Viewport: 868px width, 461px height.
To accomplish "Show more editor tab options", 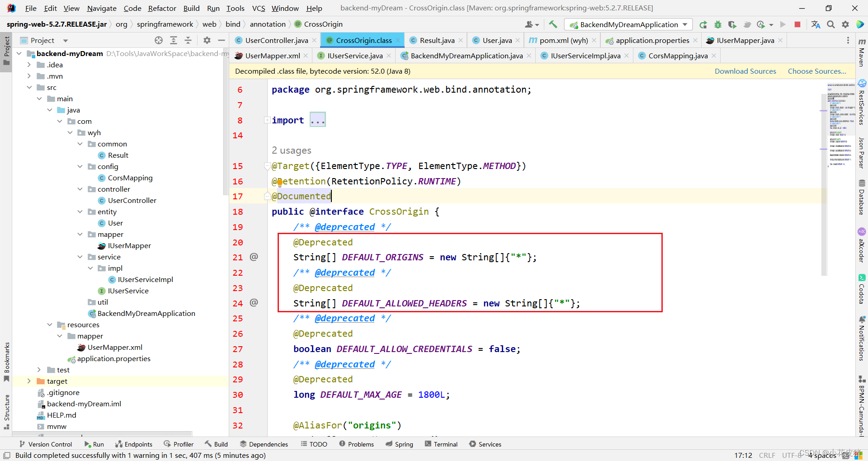I will point(848,40).
